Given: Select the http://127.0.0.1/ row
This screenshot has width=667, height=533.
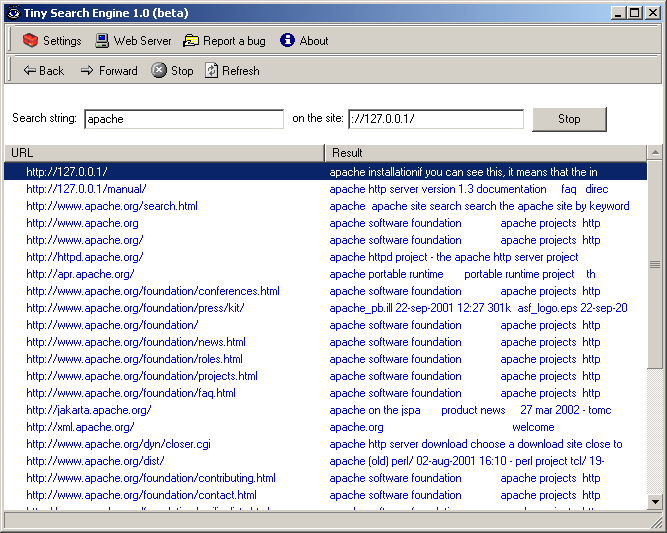Looking at the screenshot, I should tap(325, 172).
